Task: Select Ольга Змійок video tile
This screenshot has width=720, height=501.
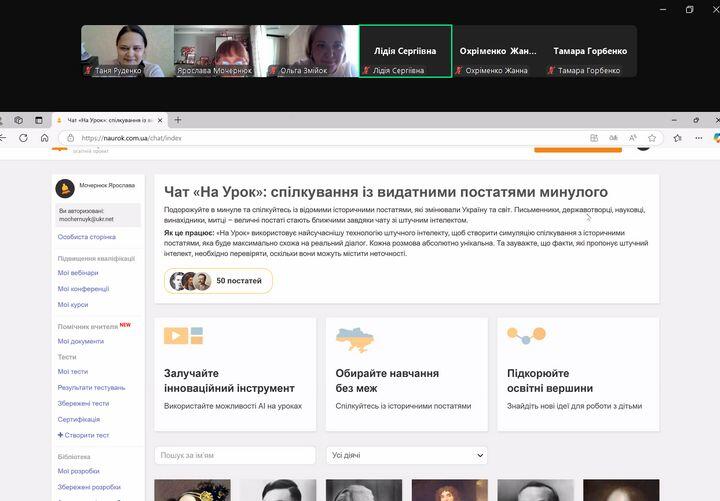Action: [x=313, y=51]
